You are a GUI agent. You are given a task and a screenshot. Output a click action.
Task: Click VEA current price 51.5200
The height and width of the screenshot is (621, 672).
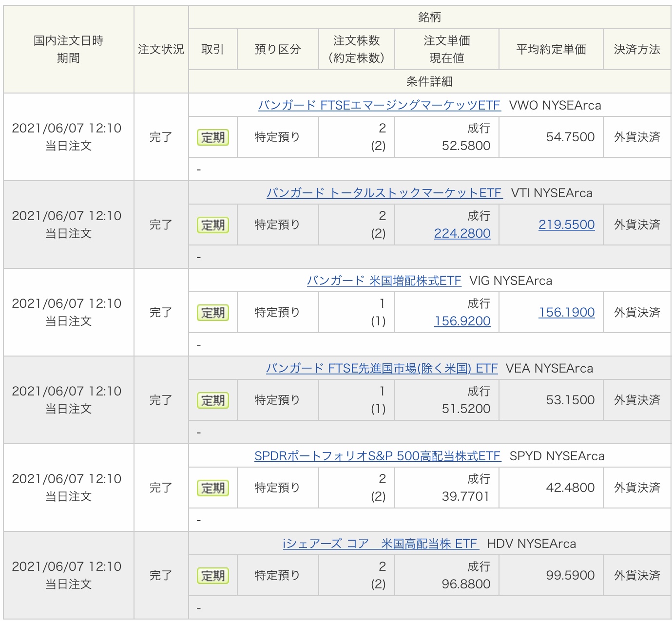(466, 409)
